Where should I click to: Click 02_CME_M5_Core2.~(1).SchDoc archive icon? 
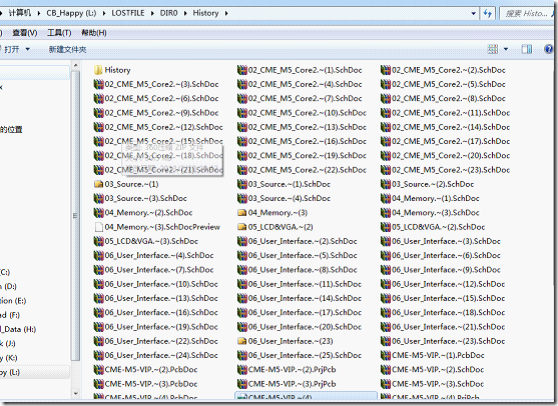[x=242, y=70]
